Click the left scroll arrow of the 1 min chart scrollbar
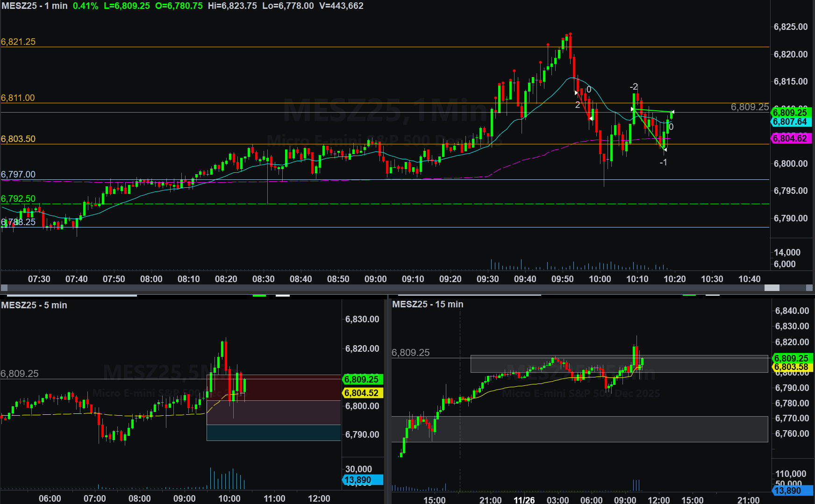The width and height of the screenshot is (815, 504). tap(4, 288)
